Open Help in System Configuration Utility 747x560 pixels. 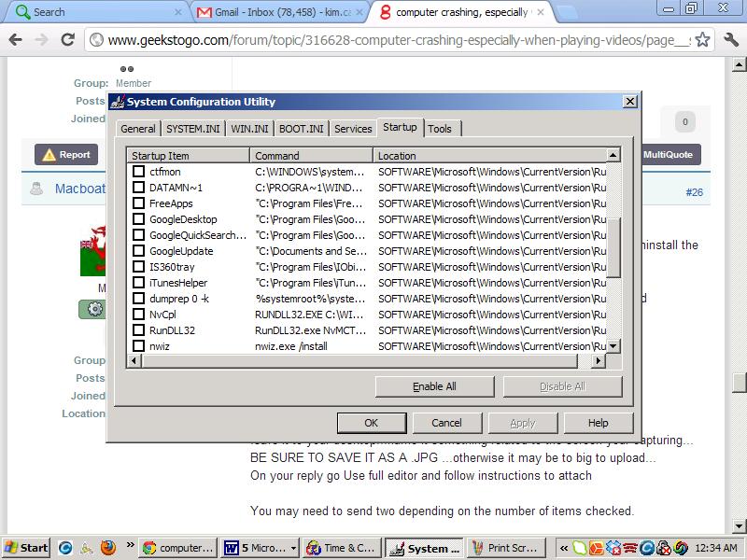598,423
